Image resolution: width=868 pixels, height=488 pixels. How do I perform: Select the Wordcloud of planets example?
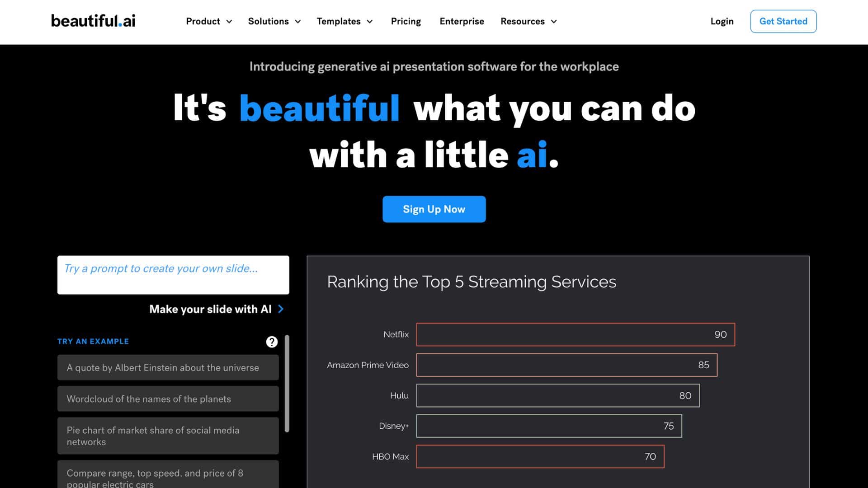tap(168, 399)
